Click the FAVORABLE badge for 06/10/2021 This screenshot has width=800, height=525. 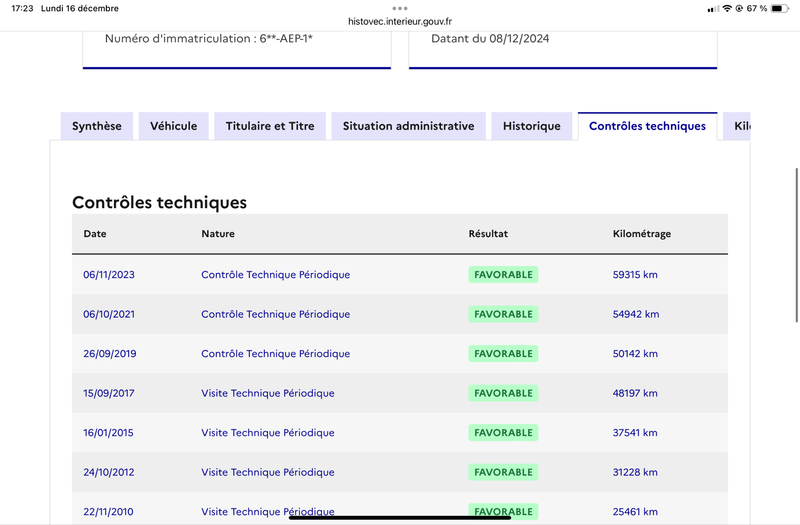503,314
